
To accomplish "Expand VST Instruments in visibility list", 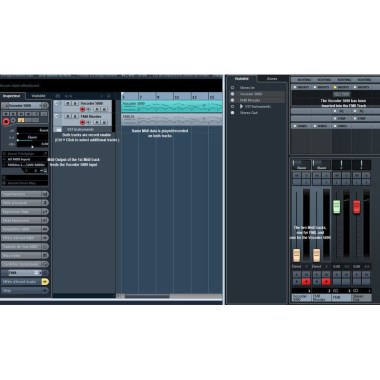I will pos(242,106).
